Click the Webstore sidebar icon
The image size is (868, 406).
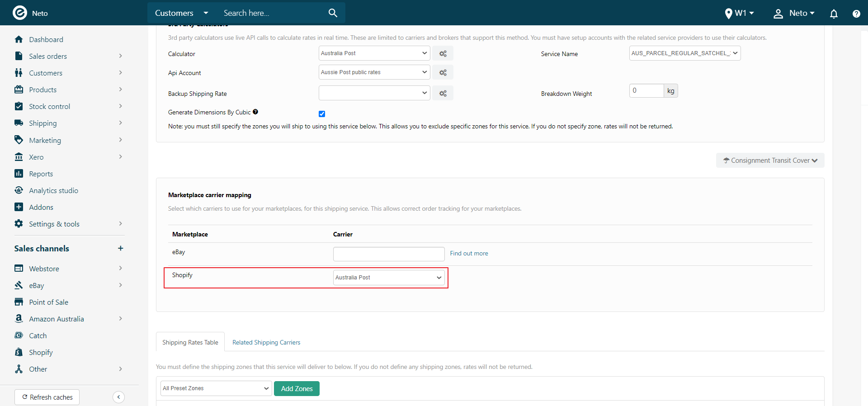(x=19, y=269)
